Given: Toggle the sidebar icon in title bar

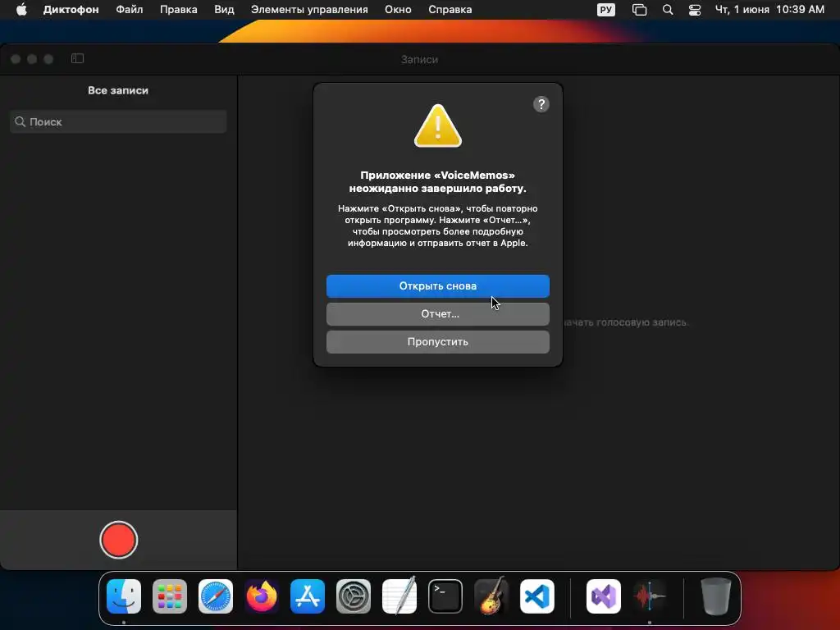Looking at the screenshot, I should coord(77,58).
